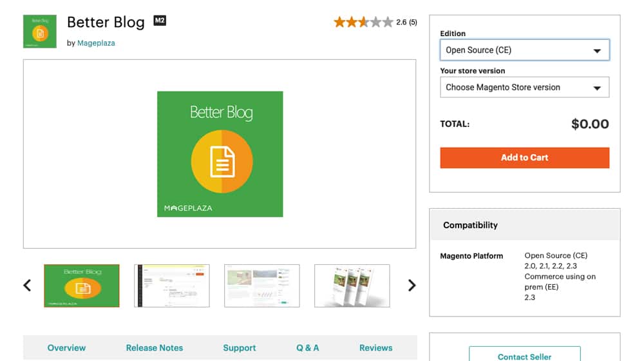Switch to Reviews tab
The width and height of the screenshot is (644, 361).
(376, 348)
